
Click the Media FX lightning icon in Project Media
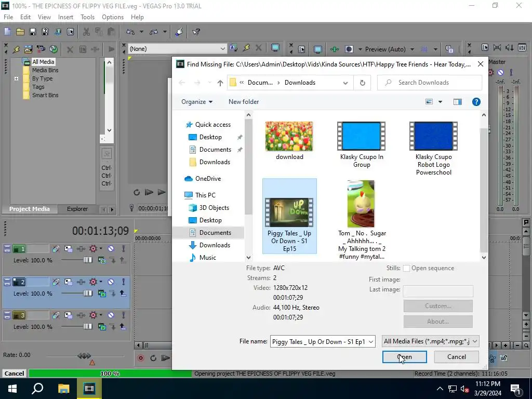(16, 49)
